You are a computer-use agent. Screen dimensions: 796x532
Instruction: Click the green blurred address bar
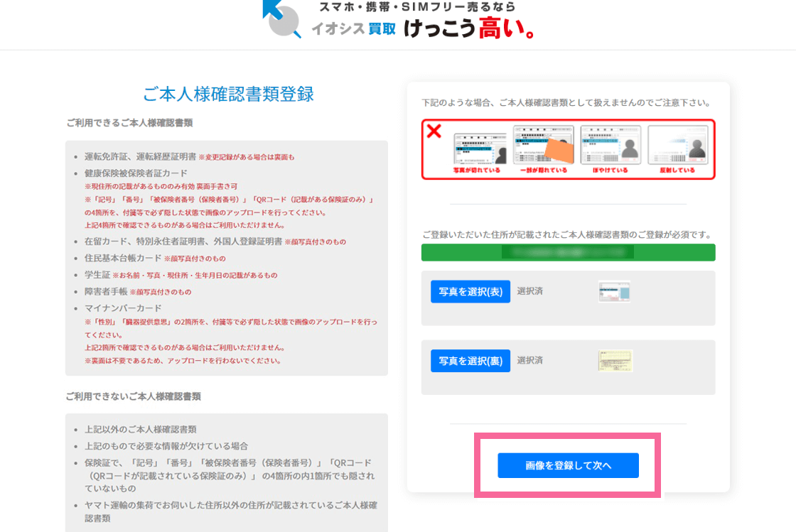point(568,252)
